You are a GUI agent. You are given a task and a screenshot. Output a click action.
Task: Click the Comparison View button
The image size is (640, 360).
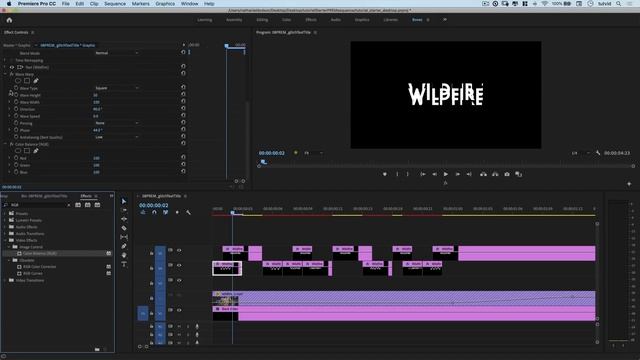(x=519, y=174)
